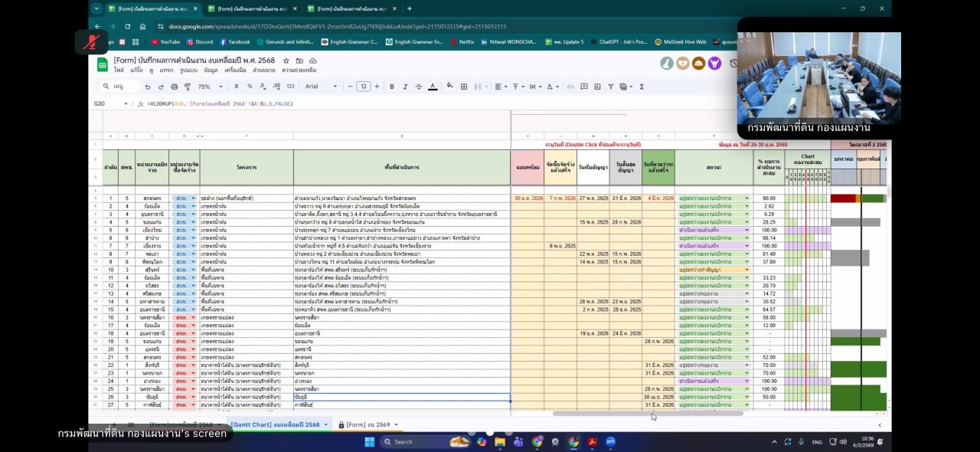Click the functions sigma icon
Screen dimensions: 980x452
pos(642,87)
